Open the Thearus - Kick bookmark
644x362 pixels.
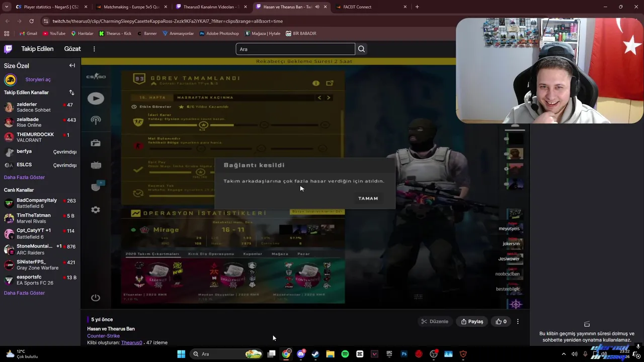pos(115,33)
